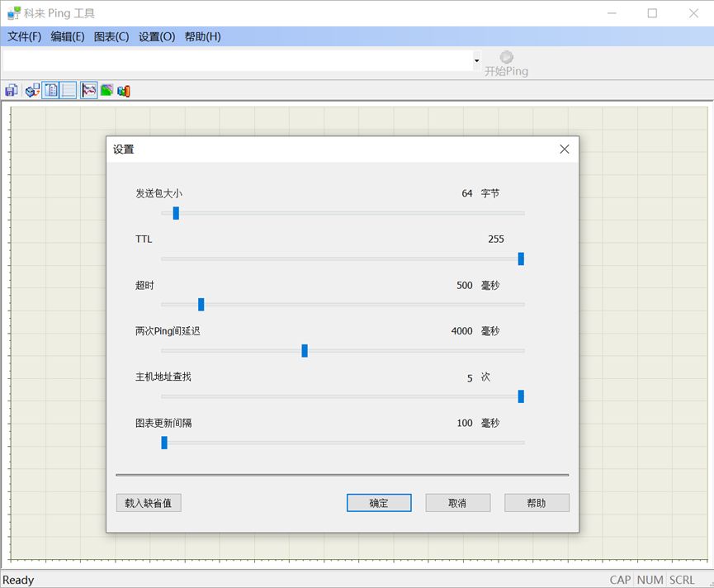Screen dimensions: 714x588
Task: Select the colored bar chart icon
Action: (124, 91)
